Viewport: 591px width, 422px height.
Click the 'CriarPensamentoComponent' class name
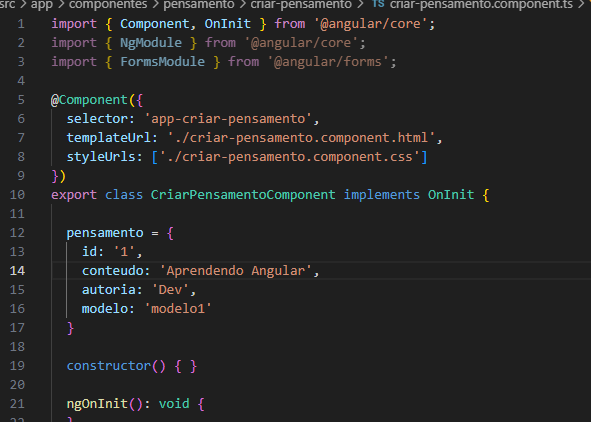(x=243, y=195)
